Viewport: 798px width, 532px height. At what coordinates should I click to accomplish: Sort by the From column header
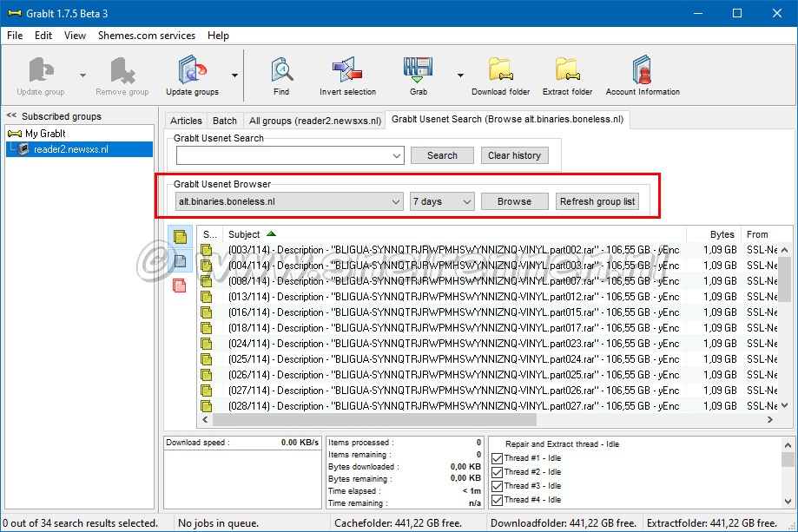pos(760,234)
